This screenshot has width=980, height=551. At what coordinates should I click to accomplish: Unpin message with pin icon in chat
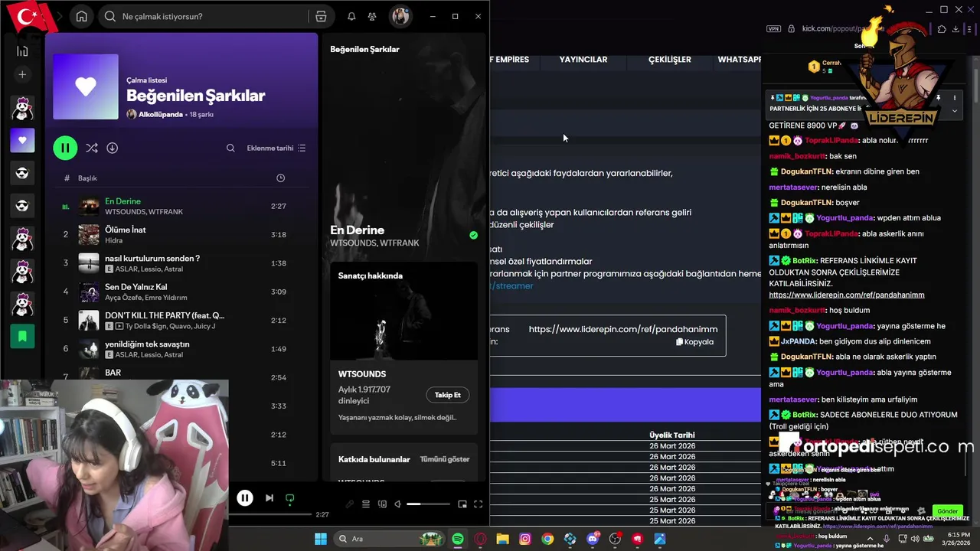[x=939, y=98]
